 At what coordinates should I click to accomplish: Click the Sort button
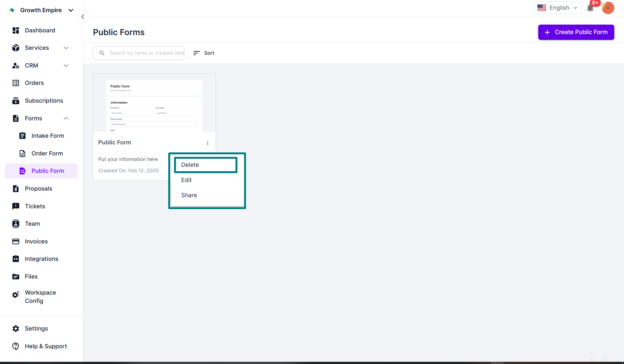pos(204,53)
